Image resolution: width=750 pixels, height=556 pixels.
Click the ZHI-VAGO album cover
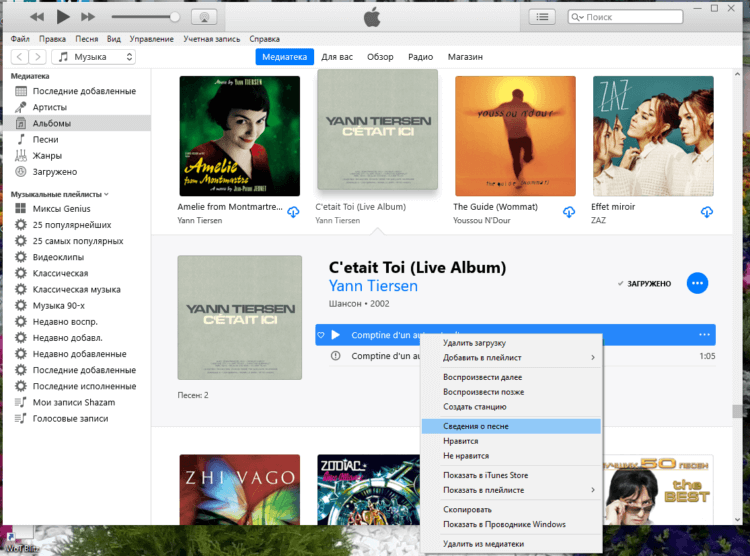tap(240, 489)
